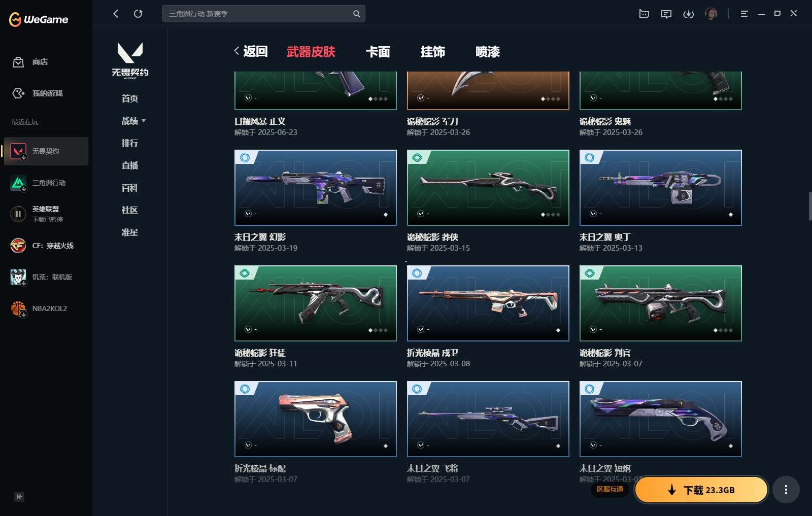Toggle the circle selector on 诡秘蛇影 狂徒
812x516 pixels.
click(x=248, y=329)
